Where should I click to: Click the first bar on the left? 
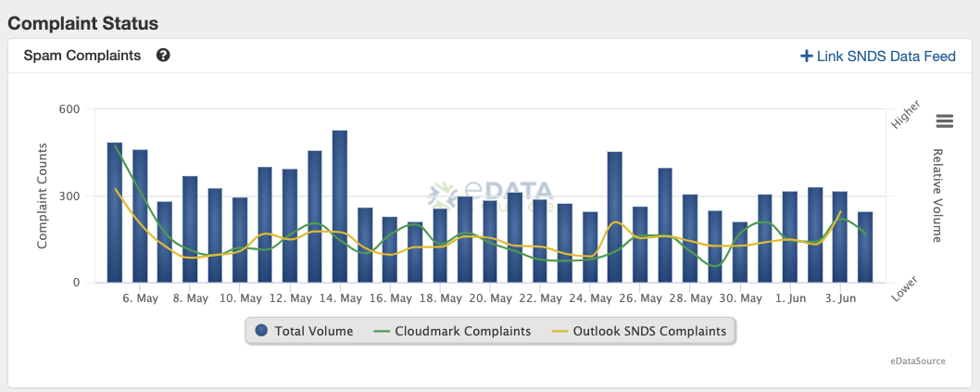tap(115, 213)
